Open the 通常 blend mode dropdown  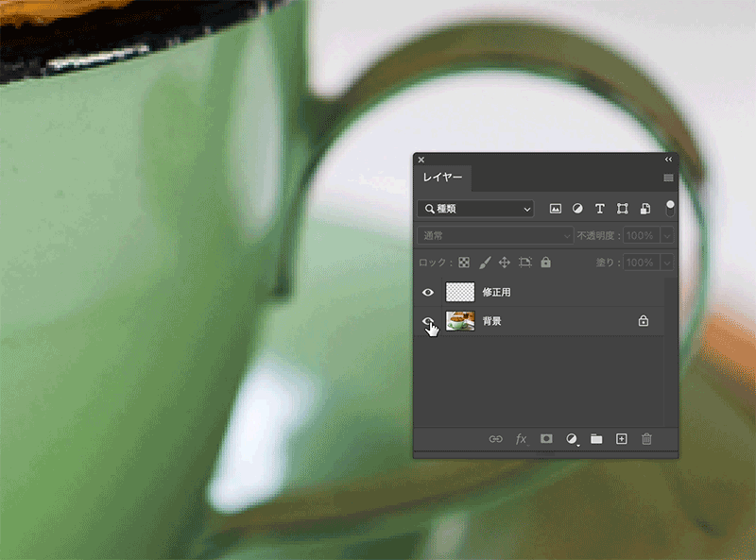tap(495, 236)
